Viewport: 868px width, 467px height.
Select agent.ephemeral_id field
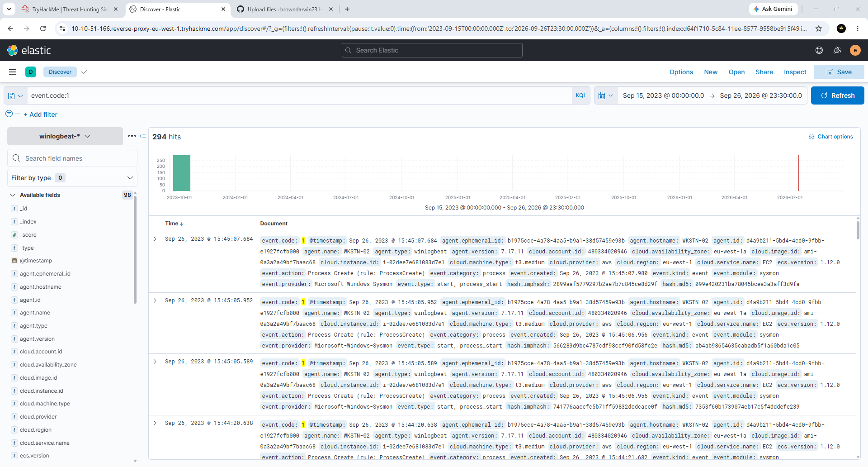[45, 274]
